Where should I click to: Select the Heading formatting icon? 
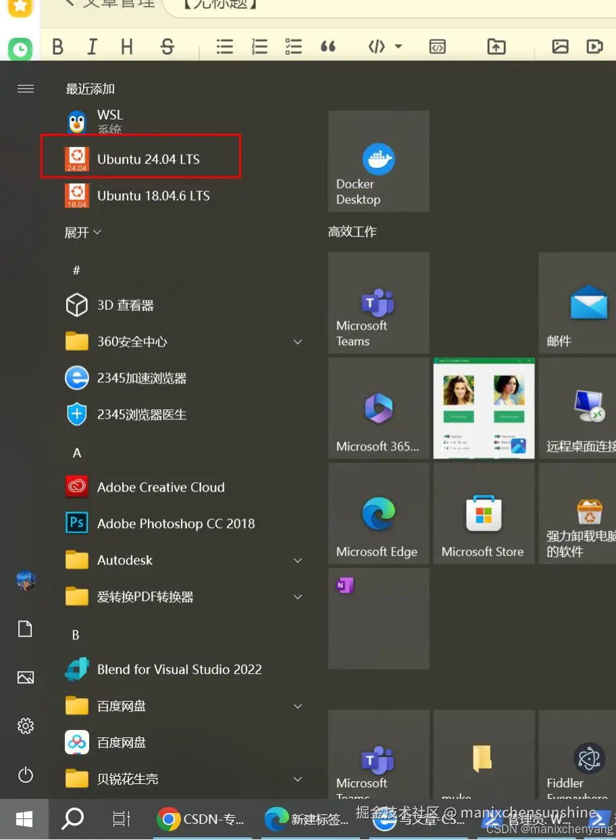(126, 47)
